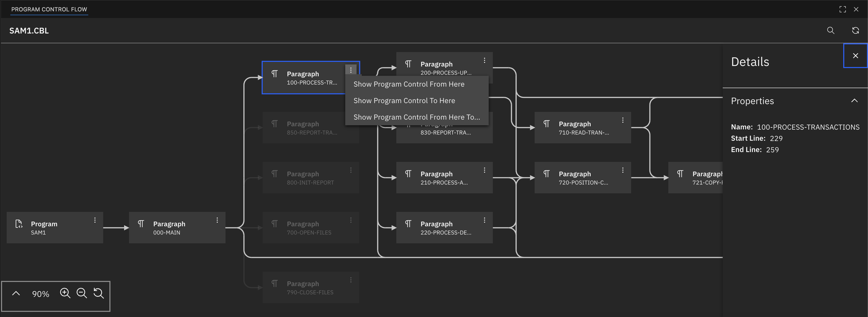Open the search icon in the header
Screen dimensions: 868x317
[831, 31]
